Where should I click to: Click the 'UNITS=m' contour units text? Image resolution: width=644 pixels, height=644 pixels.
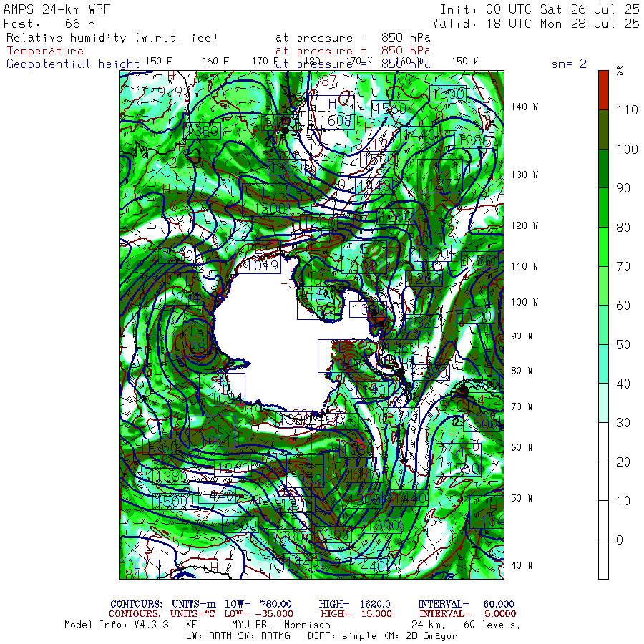pos(194,604)
